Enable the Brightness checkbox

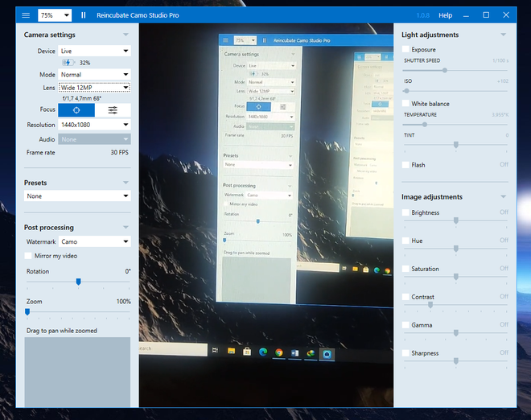pyautogui.click(x=405, y=212)
